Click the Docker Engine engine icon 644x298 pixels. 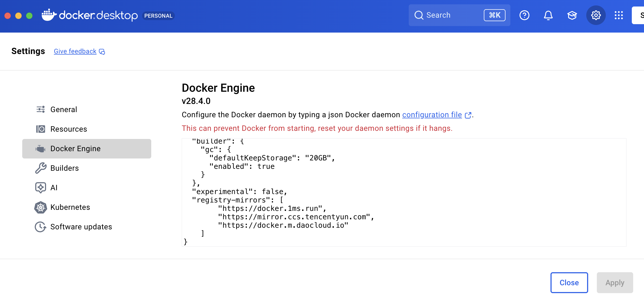pyautogui.click(x=40, y=148)
